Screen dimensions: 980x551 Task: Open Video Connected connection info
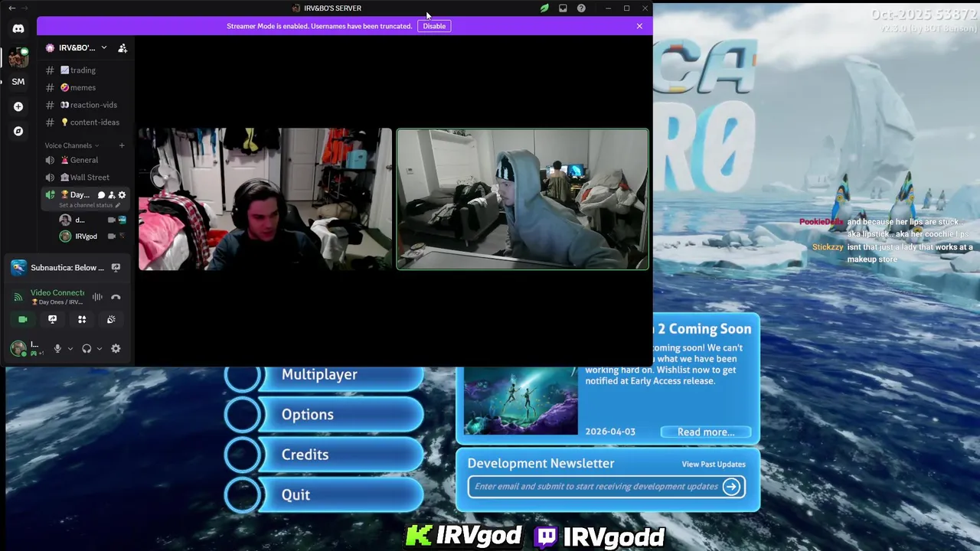coord(57,293)
